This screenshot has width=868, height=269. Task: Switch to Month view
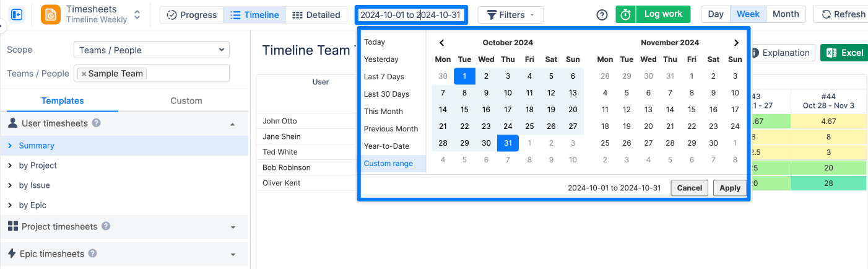coord(786,14)
